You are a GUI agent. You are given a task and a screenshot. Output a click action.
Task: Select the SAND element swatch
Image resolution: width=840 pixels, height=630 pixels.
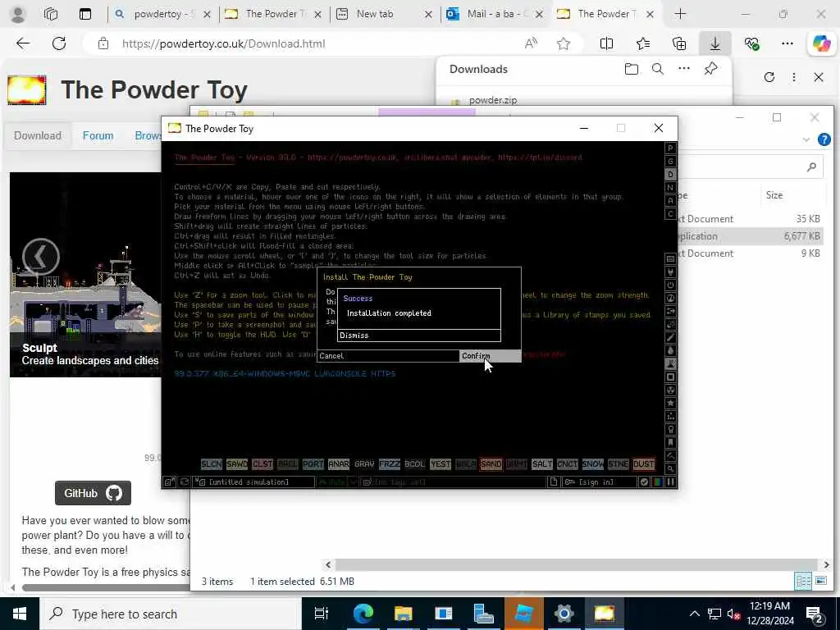[491, 464]
